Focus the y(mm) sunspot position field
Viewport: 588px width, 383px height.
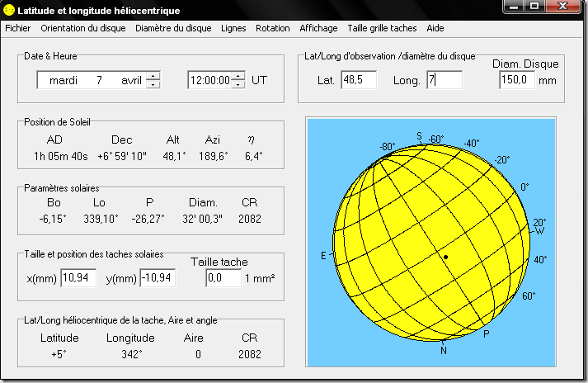[x=158, y=278]
